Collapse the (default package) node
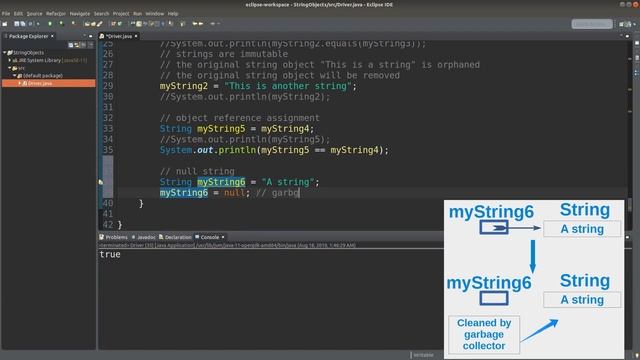Image resolution: width=640 pixels, height=360 pixels. pyautogui.click(x=14, y=76)
